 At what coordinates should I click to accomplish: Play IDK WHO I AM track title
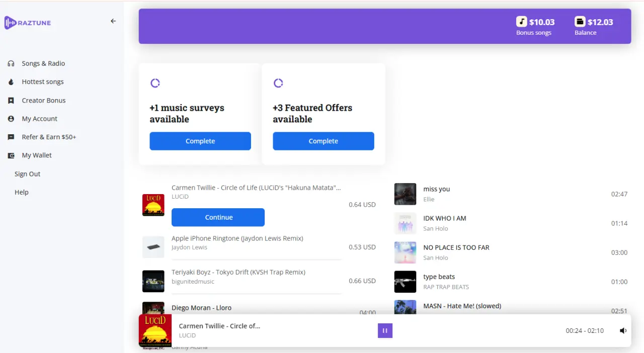[445, 218]
